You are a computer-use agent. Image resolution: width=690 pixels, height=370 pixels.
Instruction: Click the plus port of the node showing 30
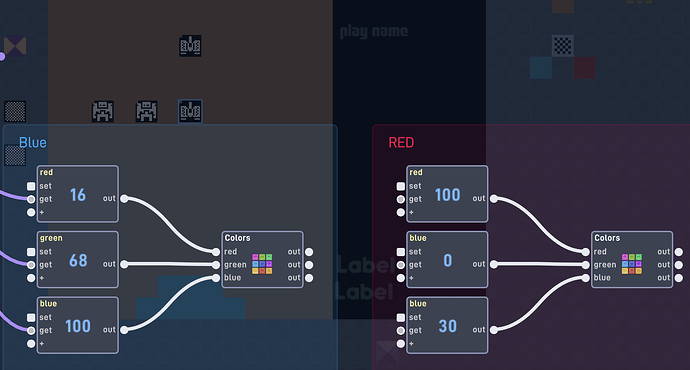click(400, 344)
